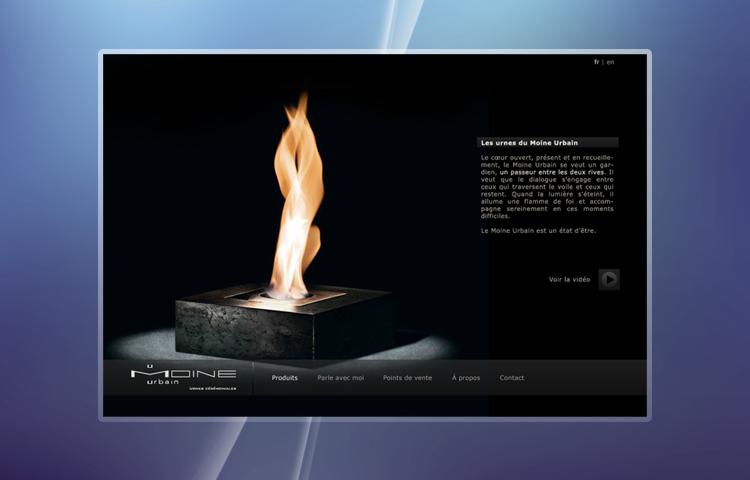Image resolution: width=750 pixels, height=480 pixels.
Task: Click the Moine Urbain logo
Action: pos(183,375)
